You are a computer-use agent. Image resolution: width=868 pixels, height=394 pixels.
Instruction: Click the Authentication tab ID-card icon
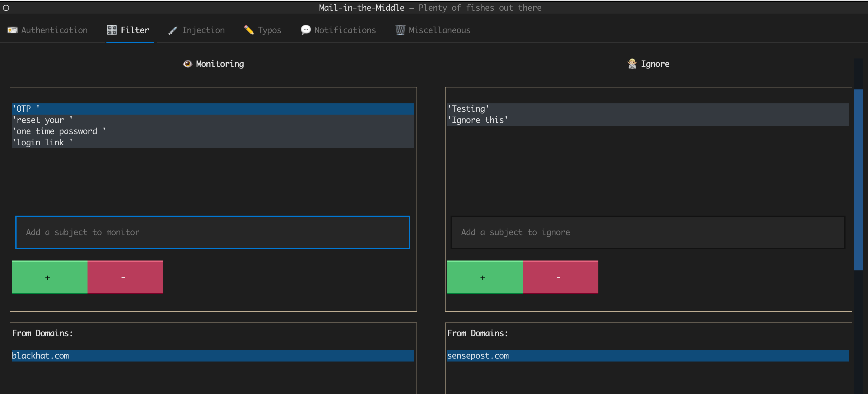click(12, 30)
